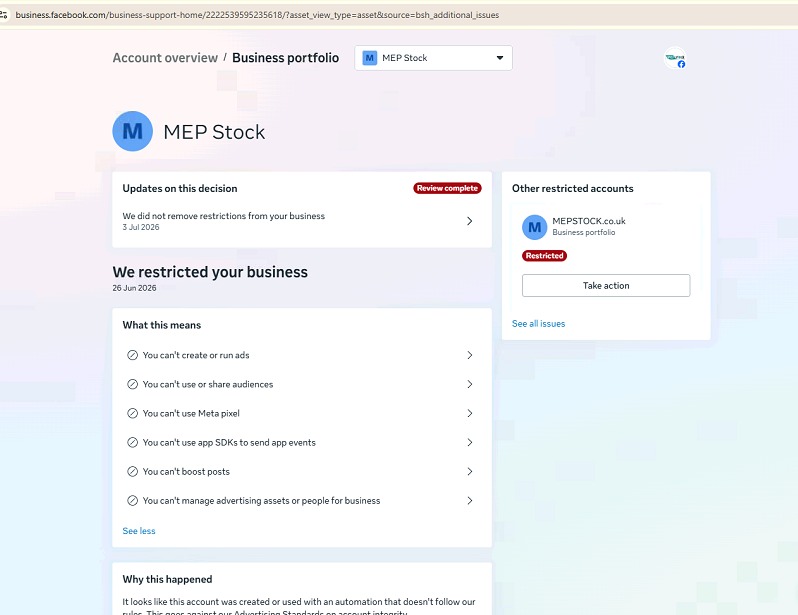Expand chevron for 'use Meta pixel'
The image size is (798, 615).
point(470,413)
